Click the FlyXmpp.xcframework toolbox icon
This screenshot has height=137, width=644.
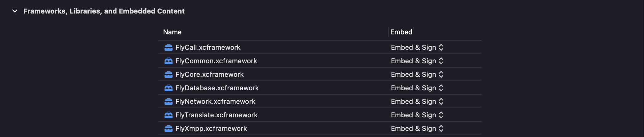pyautogui.click(x=168, y=128)
